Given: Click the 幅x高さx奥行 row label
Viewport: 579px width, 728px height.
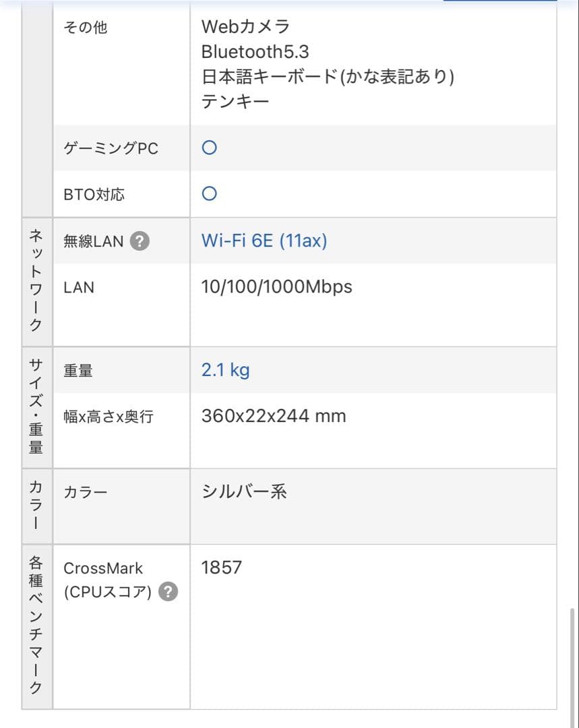Looking at the screenshot, I should tap(109, 417).
